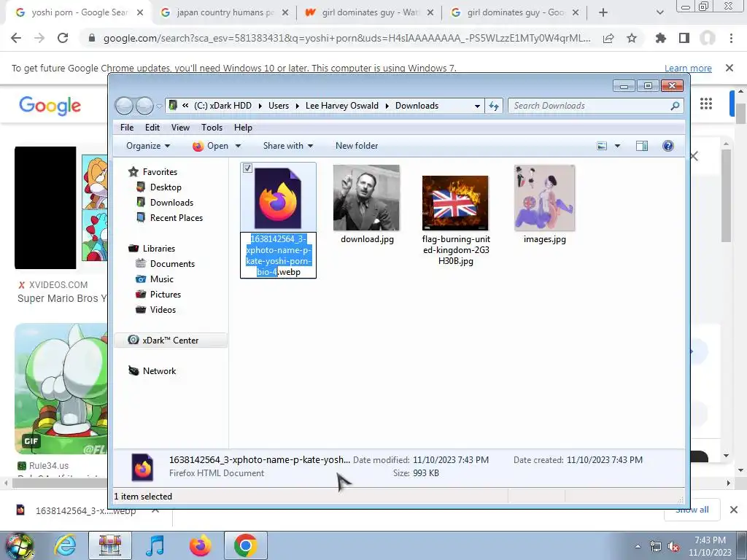Open the Edit menu
The image size is (747, 560).
point(152,128)
